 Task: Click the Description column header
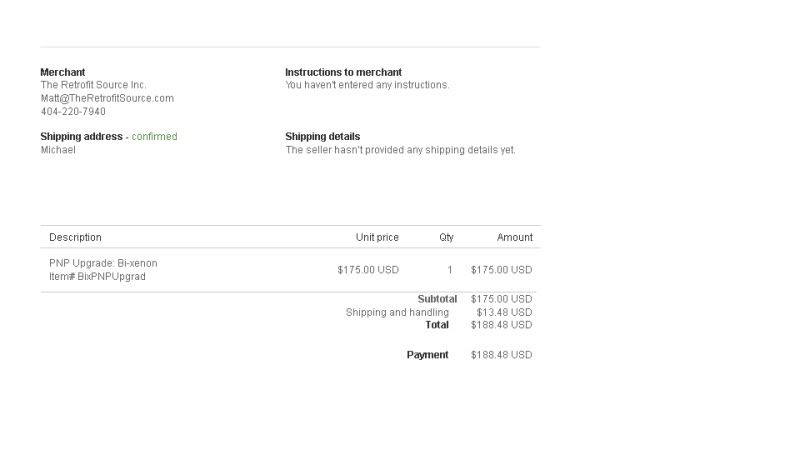click(x=75, y=237)
